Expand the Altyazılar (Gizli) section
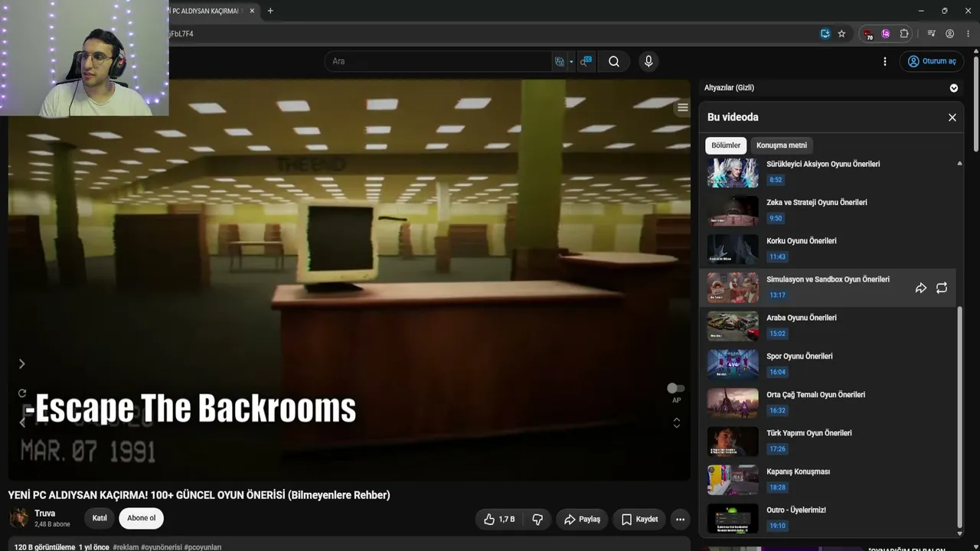 [x=954, y=88]
